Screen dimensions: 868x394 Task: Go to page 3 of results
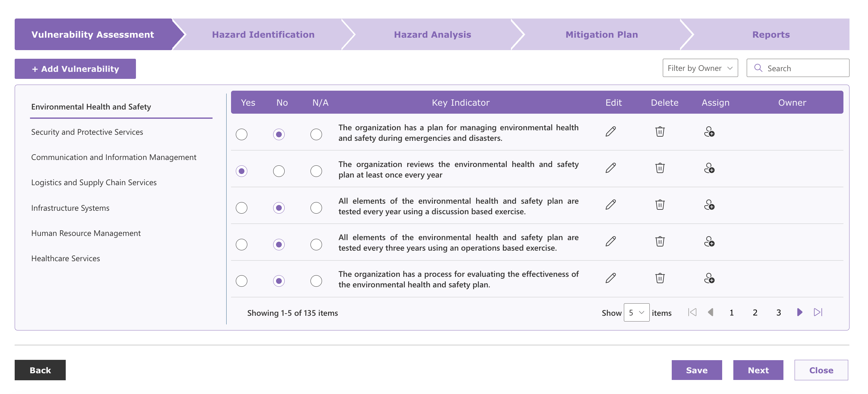778,313
